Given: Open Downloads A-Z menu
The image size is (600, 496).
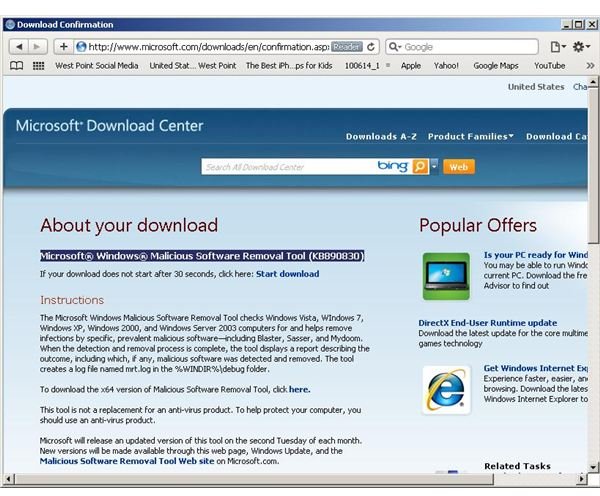Looking at the screenshot, I should point(381,137).
